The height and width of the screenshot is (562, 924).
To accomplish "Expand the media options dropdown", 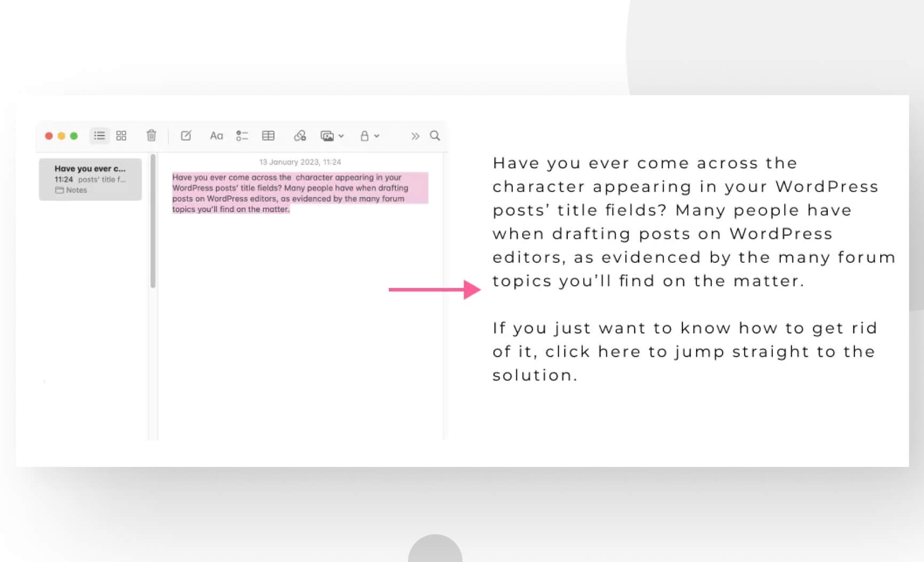I will click(342, 136).
